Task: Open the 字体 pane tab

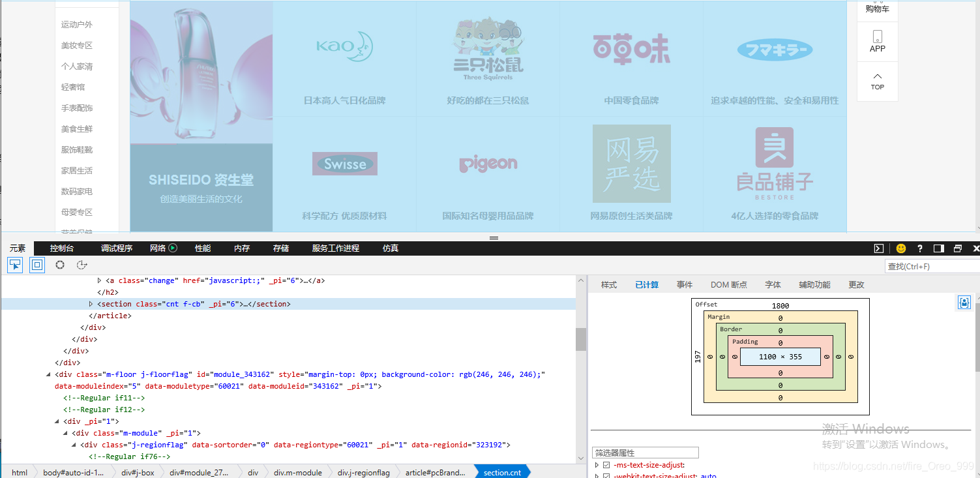Action: pos(773,285)
